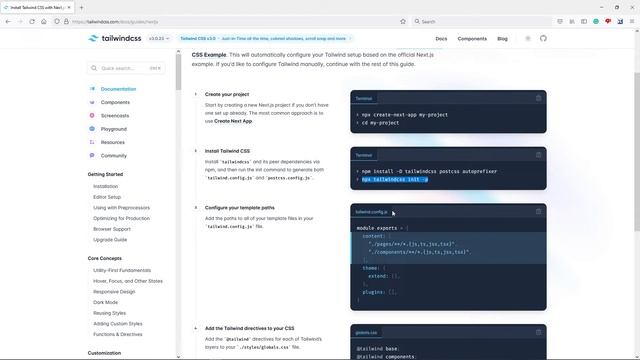Open Utility-First Fundamentals page
The image size is (640, 360).
coord(122,270)
